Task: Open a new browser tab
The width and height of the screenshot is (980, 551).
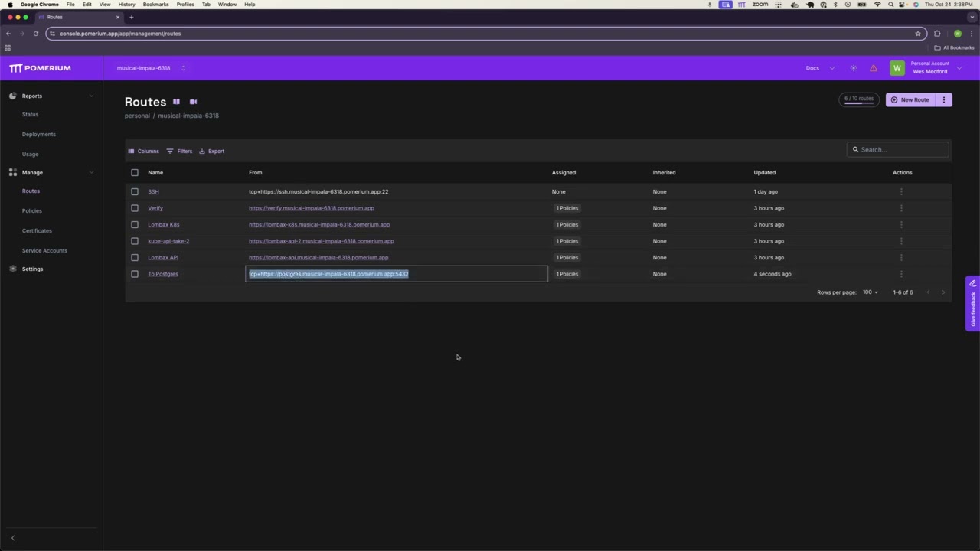Action: (x=131, y=17)
